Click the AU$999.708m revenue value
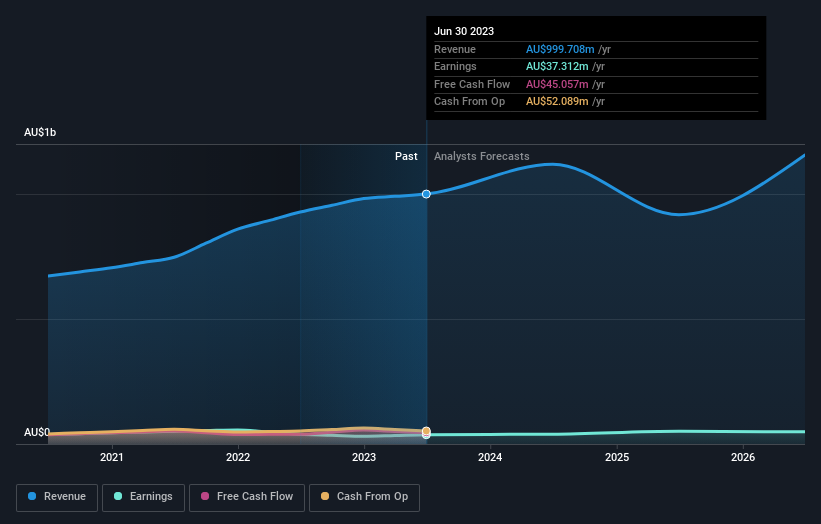The image size is (821, 524). click(x=560, y=49)
